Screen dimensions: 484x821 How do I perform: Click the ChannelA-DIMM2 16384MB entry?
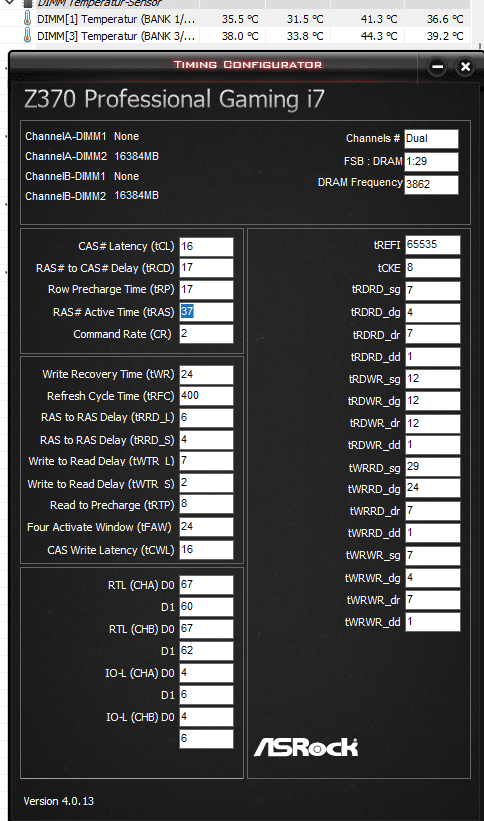point(92,157)
